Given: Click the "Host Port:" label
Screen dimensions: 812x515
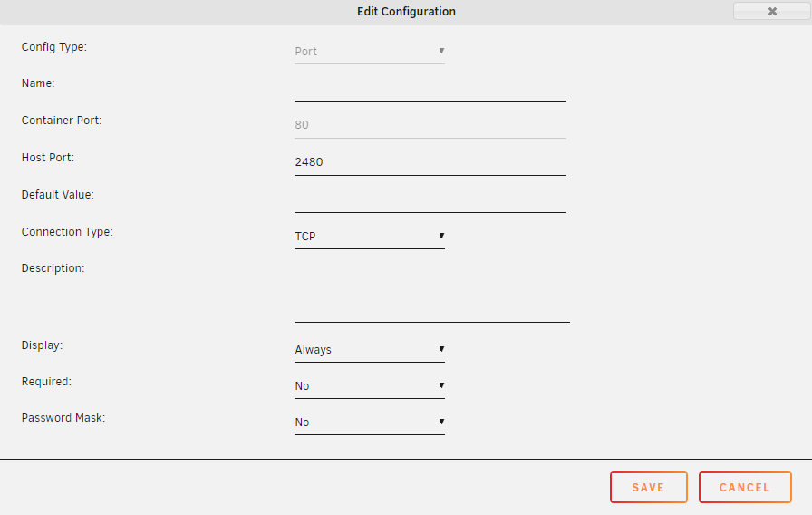Looking at the screenshot, I should click(x=48, y=158).
